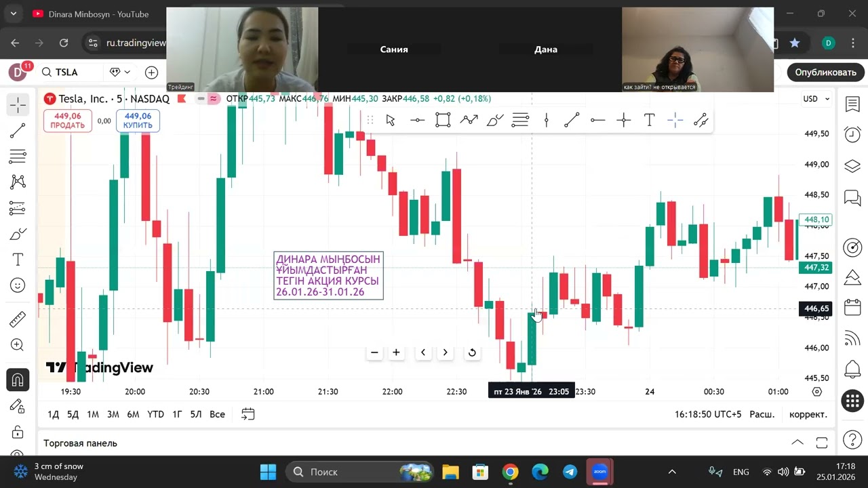This screenshot has height=488, width=868.
Task: Expand the diamond plan dropdown
Action: 120,72
